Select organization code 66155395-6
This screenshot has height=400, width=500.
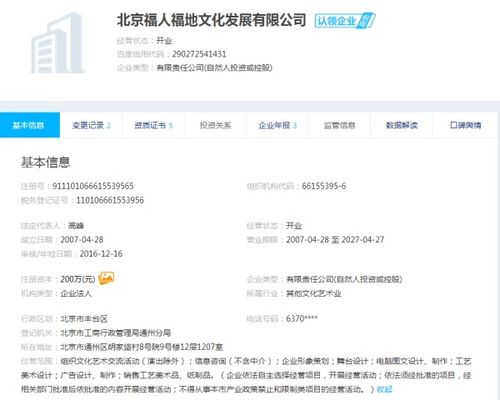pos(324,186)
